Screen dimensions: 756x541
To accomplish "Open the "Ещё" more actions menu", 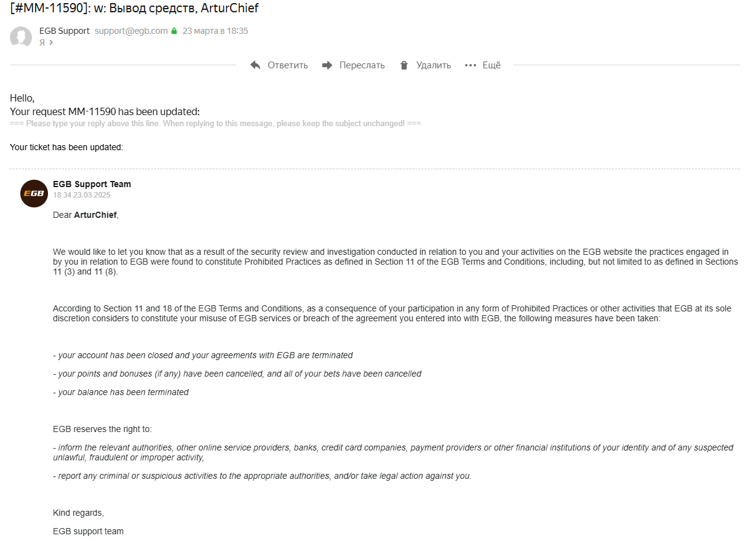I will [x=491, y=65].
